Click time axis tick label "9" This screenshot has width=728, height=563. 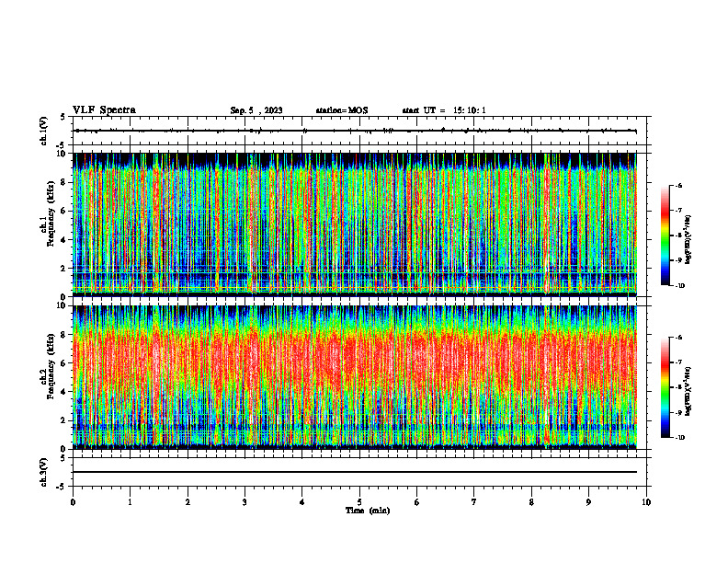tap(588, 502)
